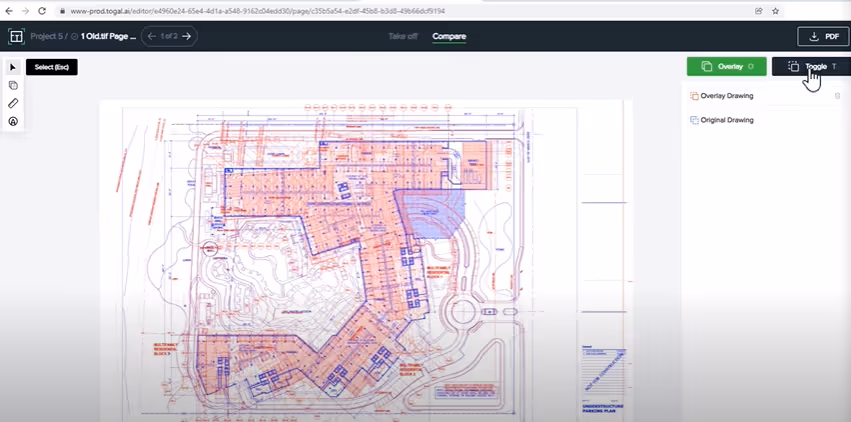Enable the green Overlay mode button

coord(727,67)
